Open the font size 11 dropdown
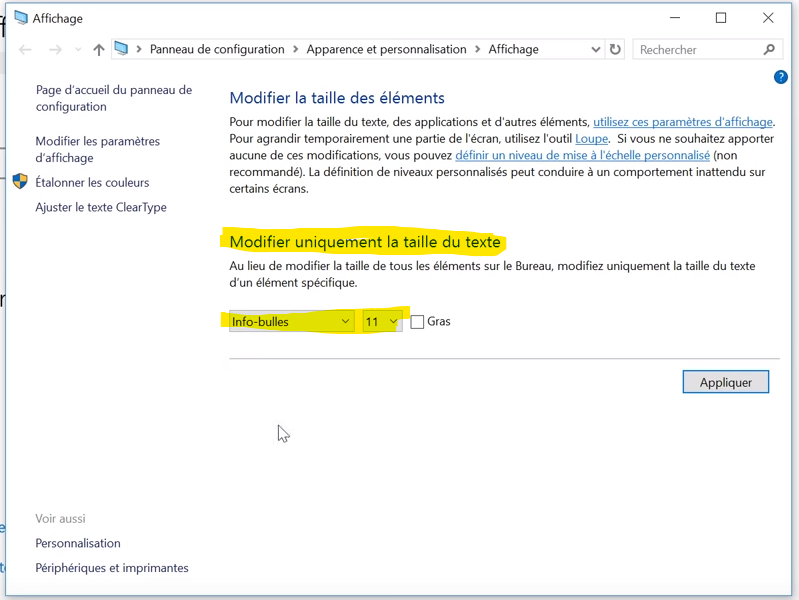Viewport: 799px width, 600px height. point(382,322)
